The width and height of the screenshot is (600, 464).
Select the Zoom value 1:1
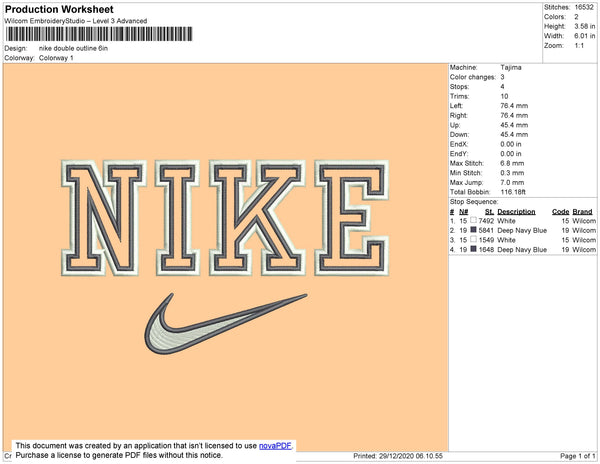click(x=579, y=46)
